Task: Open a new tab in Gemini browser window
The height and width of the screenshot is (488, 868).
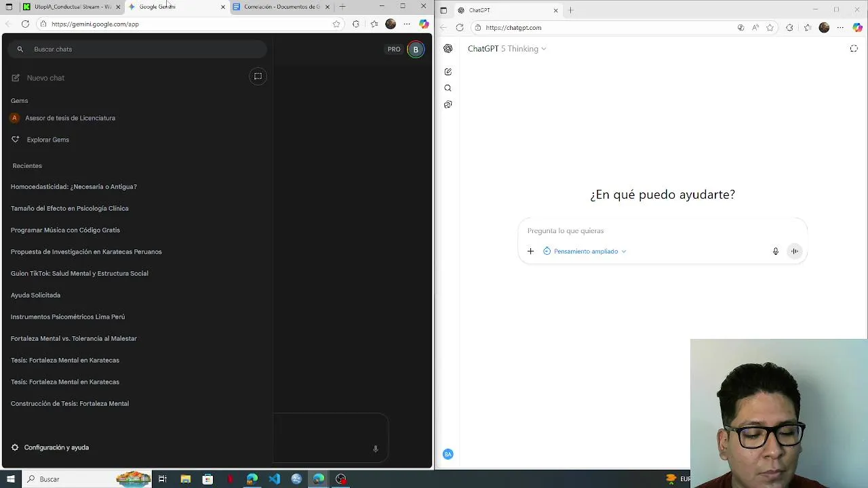Action: 342,7
